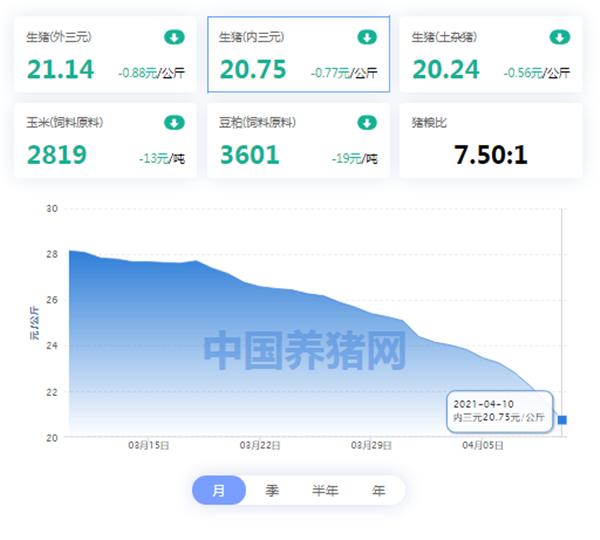This screenshot has width=600, height=540.
Task: Click the -13元/吨 change text
Action: (162, 158)
